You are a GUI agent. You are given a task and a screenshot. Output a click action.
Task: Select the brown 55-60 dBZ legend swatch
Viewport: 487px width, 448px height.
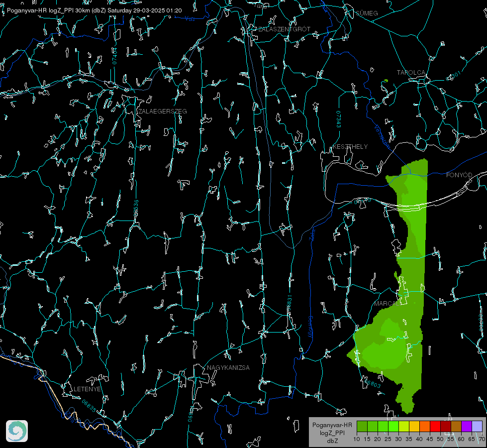(456, 426)
